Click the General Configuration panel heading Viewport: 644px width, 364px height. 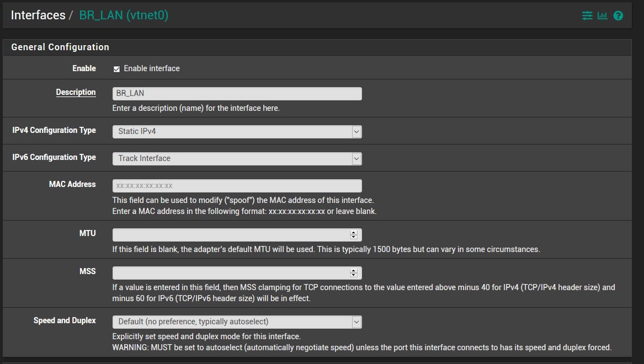(60, 47)
